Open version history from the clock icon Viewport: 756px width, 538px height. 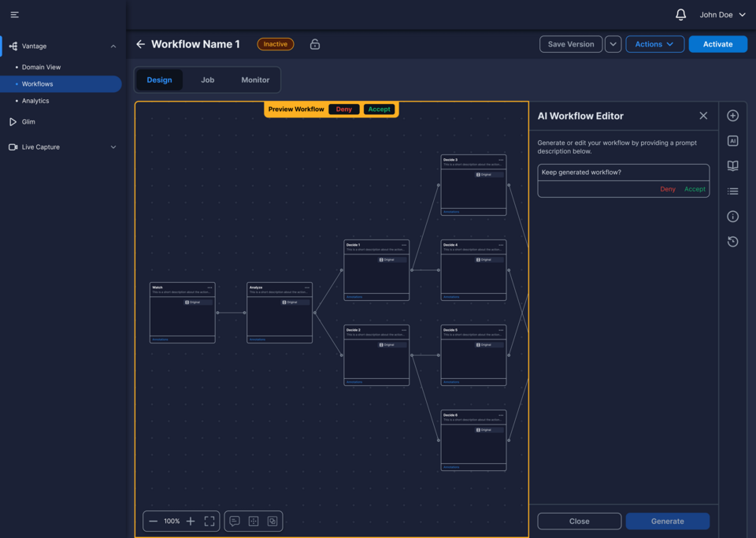pos(732,241)
